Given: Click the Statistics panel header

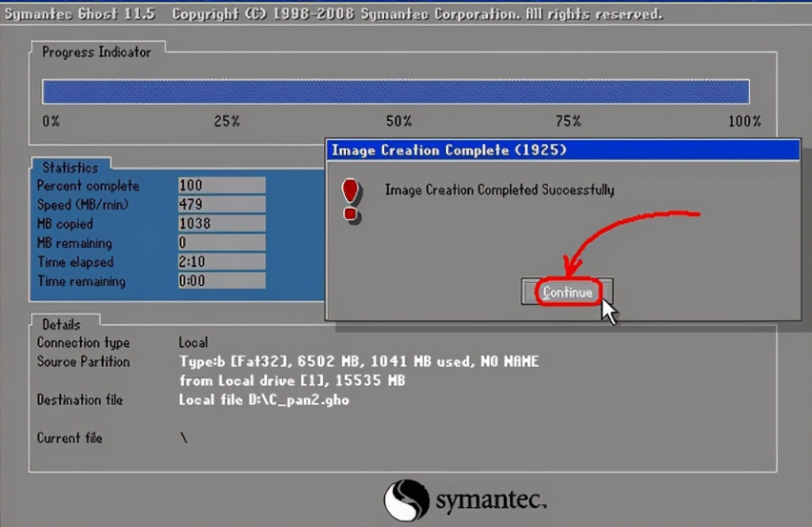Looking at the screenshot, I should (x=70, y=168).
